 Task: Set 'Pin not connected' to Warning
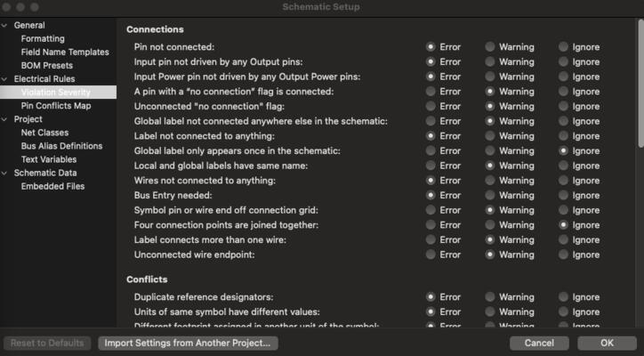tap(490, 47)
